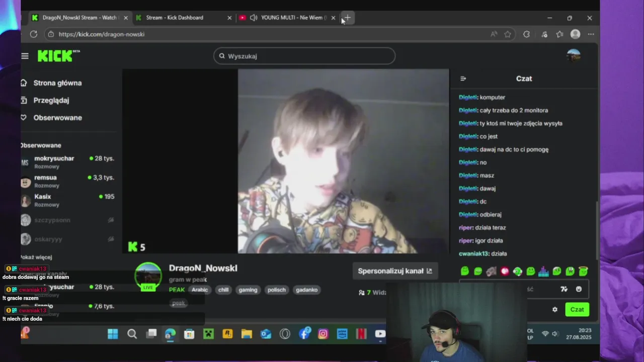The image size is (644, 362).
Task: Switch to DragoN_NowskI Stream tab
Action: (x=80, y=18)
